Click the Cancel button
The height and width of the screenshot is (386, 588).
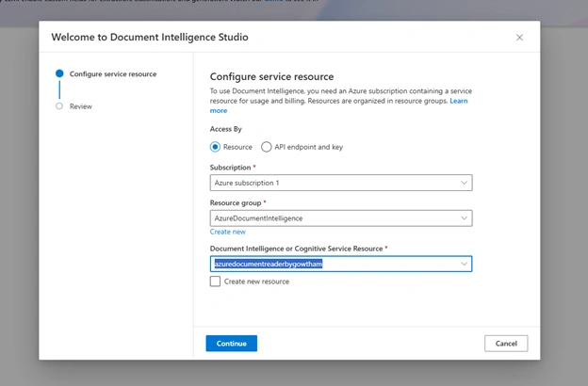pyautogui.click(x=506, y=344)
